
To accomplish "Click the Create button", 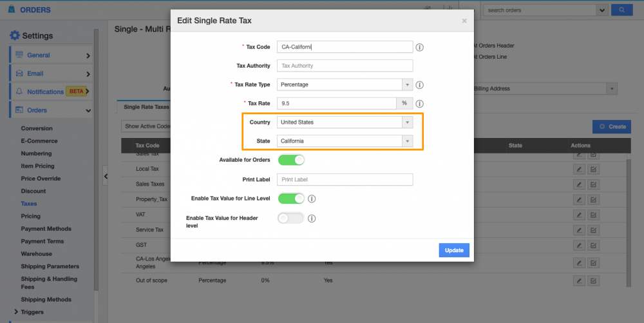I will pos(611,126).
